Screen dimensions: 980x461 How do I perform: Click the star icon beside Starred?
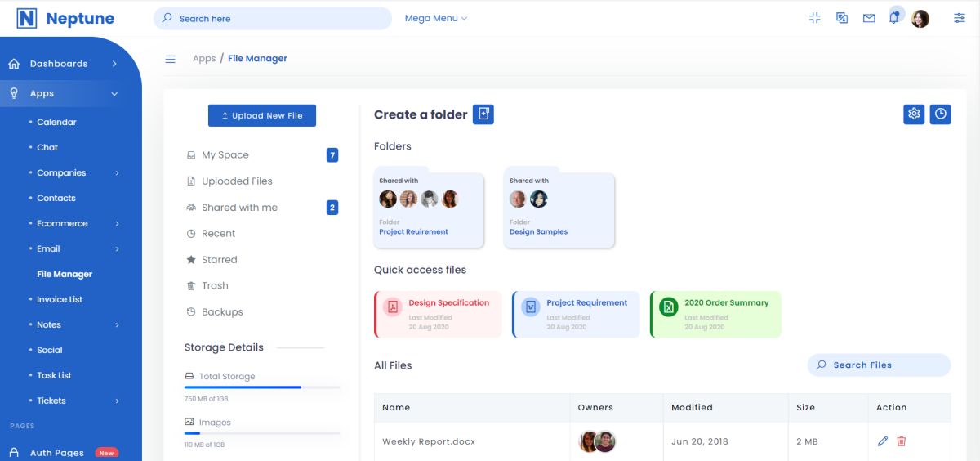tap(191, 260)
